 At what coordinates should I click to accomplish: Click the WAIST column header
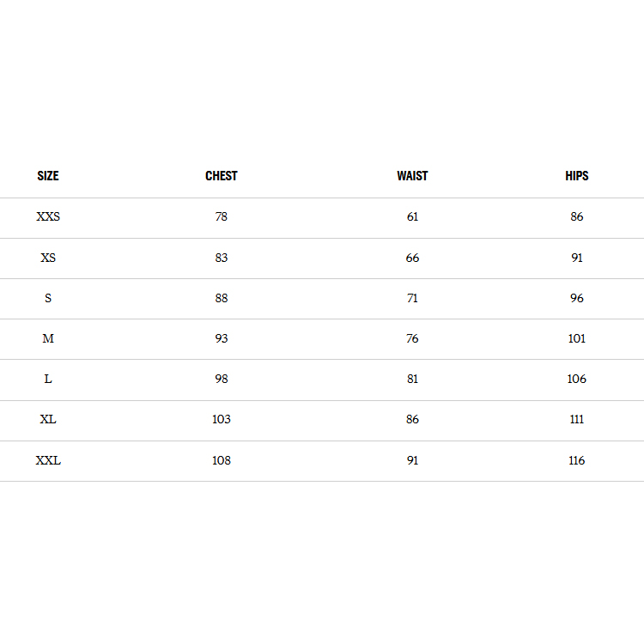[x=412, y=176]
